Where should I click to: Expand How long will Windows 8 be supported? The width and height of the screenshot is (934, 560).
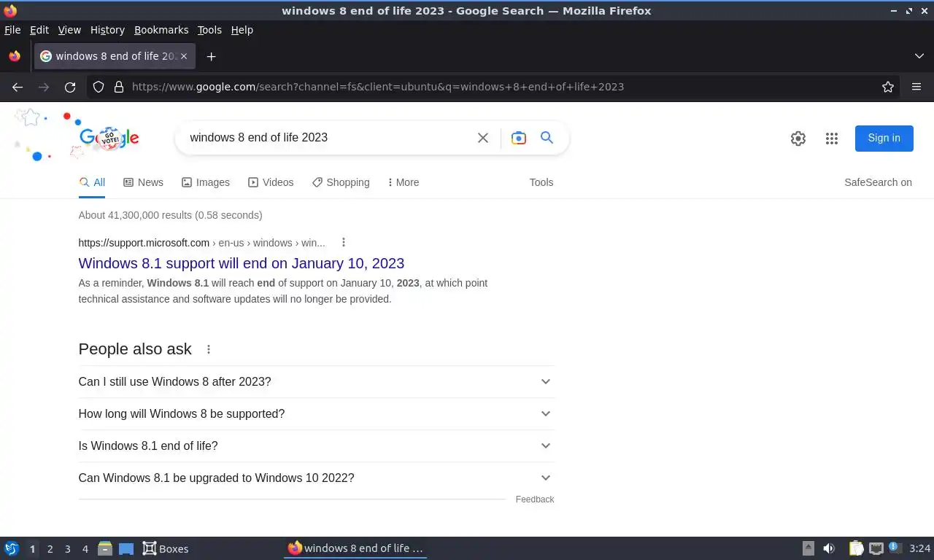[316, 413]
